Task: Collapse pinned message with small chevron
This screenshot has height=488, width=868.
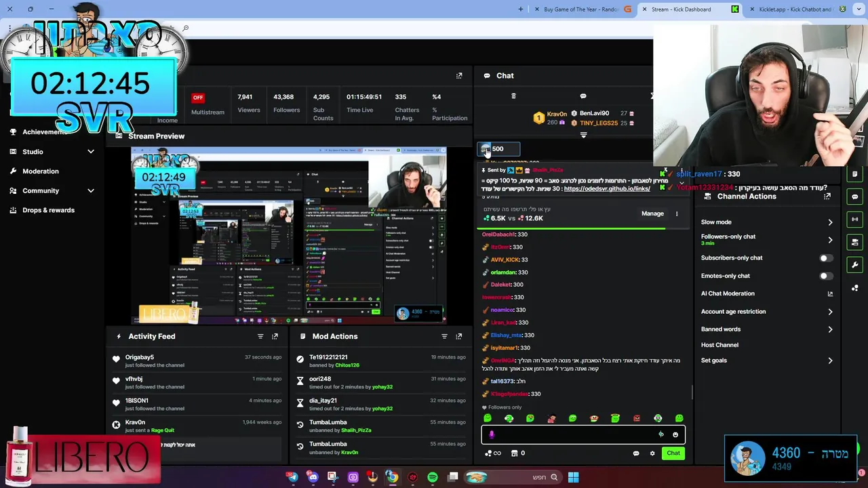Action: [x=682, y=183]
